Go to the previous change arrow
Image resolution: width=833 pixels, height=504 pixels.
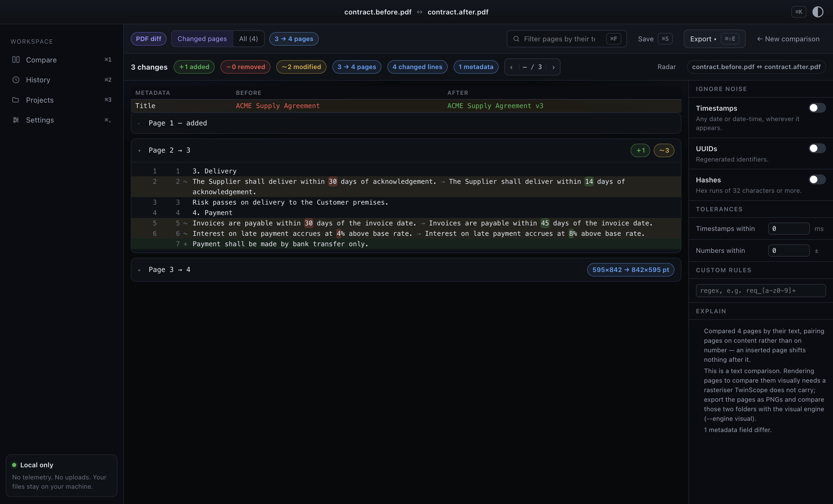(511, 67)
